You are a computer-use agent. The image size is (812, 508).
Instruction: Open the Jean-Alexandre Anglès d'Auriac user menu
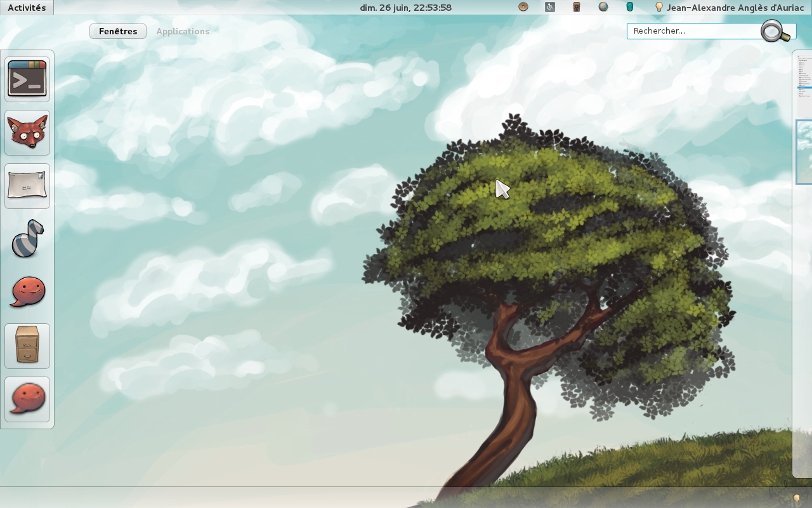pos(735,8)
